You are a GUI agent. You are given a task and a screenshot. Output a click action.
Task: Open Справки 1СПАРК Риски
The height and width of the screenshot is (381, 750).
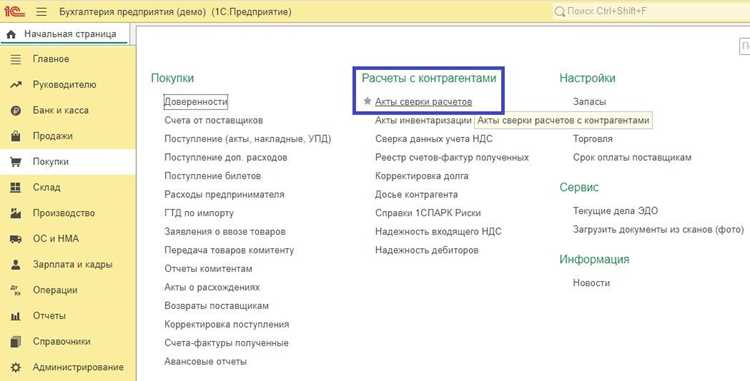428,213
